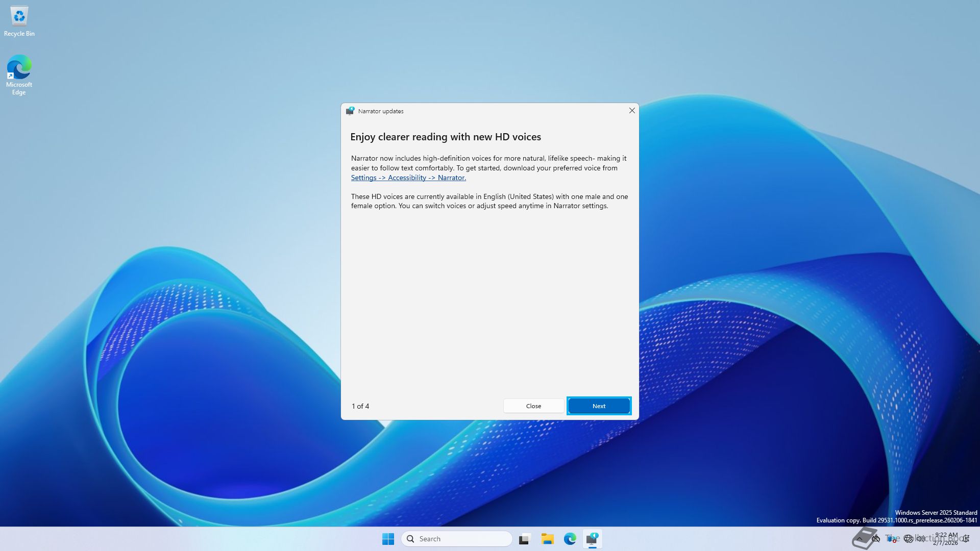Image resolution: width=980 pixels, height=551 pixels.
Task: Launch File Explorer from taskbar
Action: [x=548, y=539]
